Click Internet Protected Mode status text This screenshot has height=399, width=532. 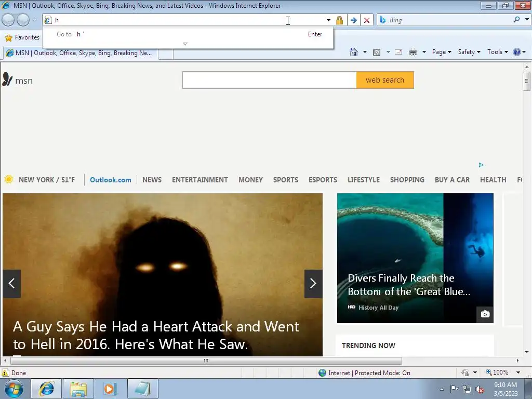369,373
